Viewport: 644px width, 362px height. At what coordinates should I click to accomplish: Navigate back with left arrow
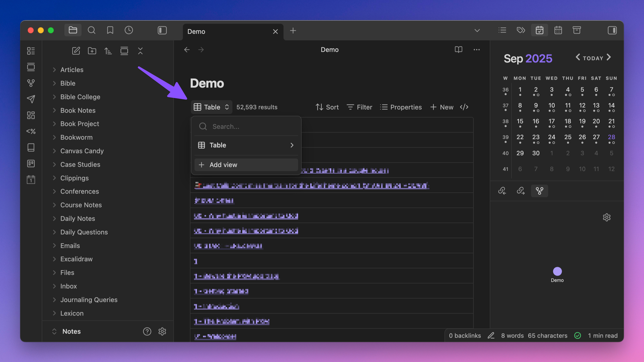click(x=187, y=50)
